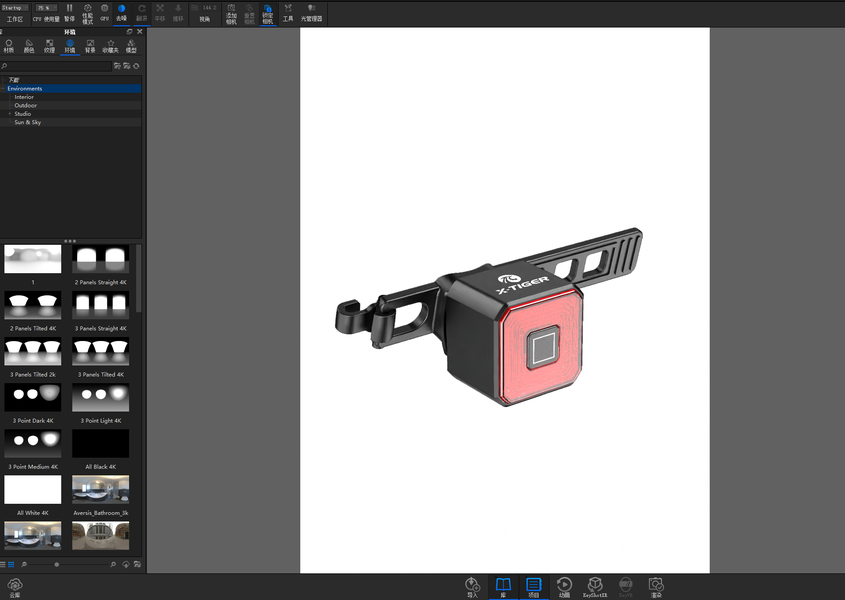This screenshot has height=600, width=845.
Task: Click the Refresh (刷新) toolbar icon
Action: pyautogui.click(x=142, y=13)
